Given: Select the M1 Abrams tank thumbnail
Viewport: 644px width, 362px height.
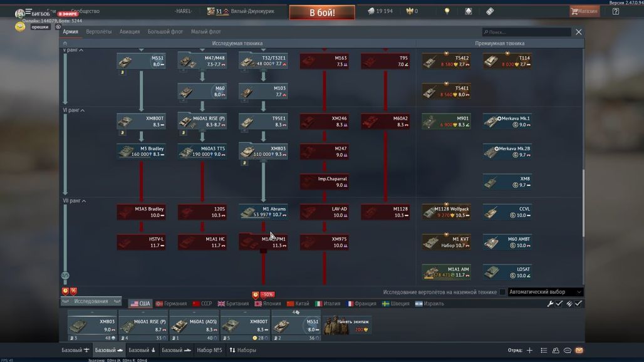Looking at the screenshot, I should [247, 212].
